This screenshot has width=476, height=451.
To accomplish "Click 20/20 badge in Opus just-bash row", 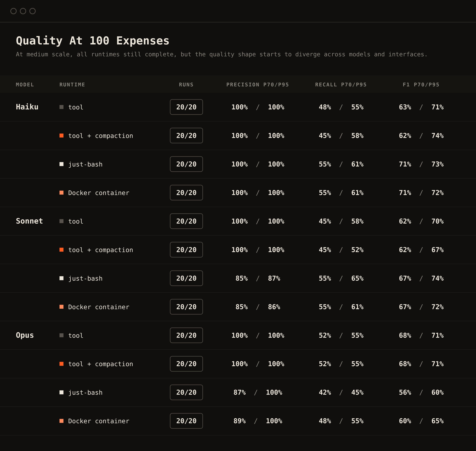I will pos(186,392).
